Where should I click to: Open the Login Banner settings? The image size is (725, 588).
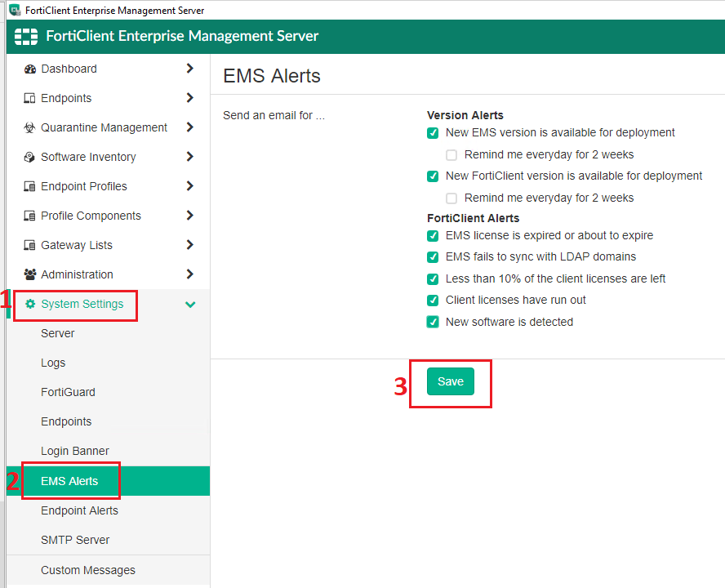pyautogui.click(x=75, y=451)
